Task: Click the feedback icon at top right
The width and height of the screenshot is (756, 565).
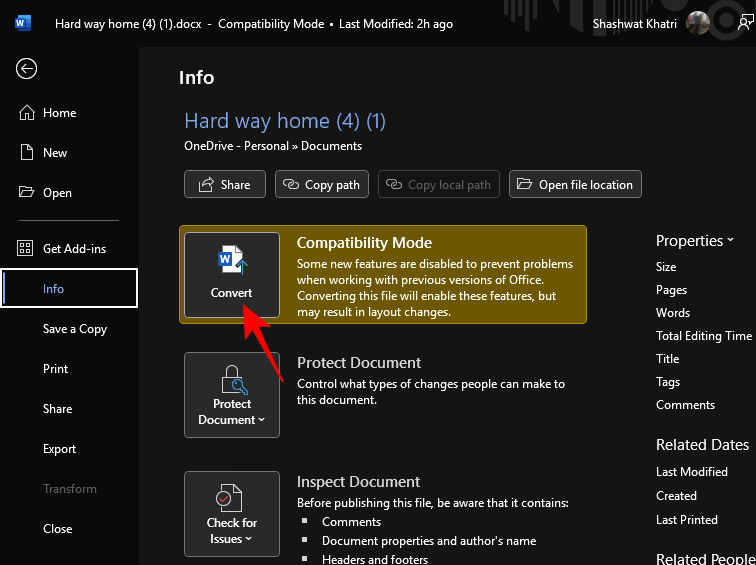Action: pyautogui.click(x=745, y=22)
